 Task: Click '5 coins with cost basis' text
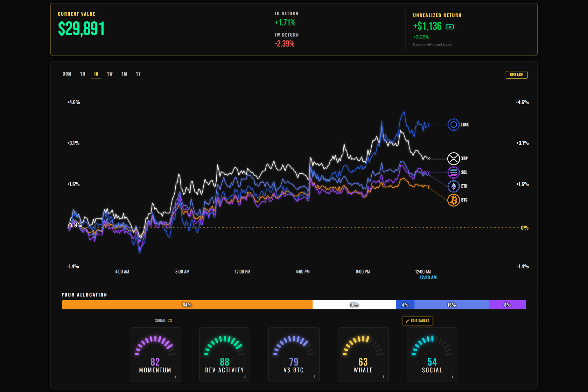[x=433, y=44]
